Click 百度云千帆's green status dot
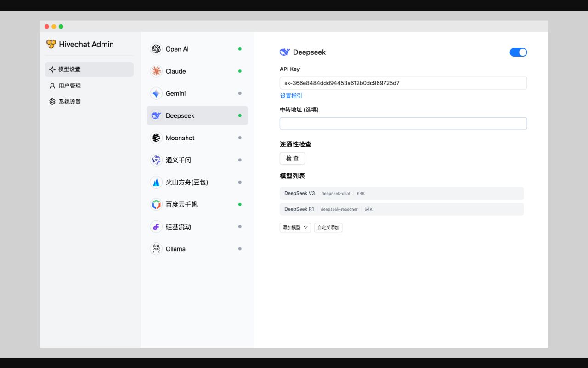The height and width of the screenshot is (368, 588). tap(239, 204)
